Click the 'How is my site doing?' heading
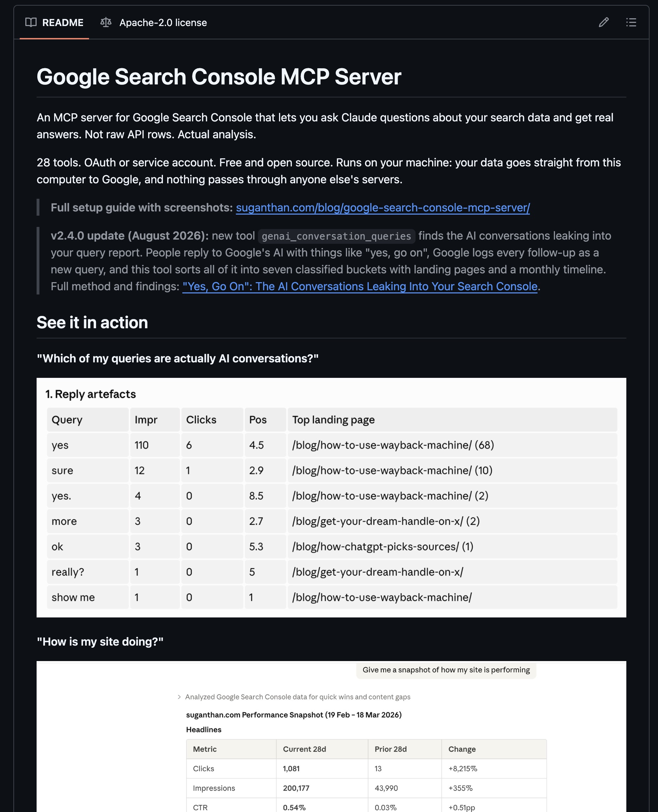Screen dimensions: 658x812 pos(100,641)
